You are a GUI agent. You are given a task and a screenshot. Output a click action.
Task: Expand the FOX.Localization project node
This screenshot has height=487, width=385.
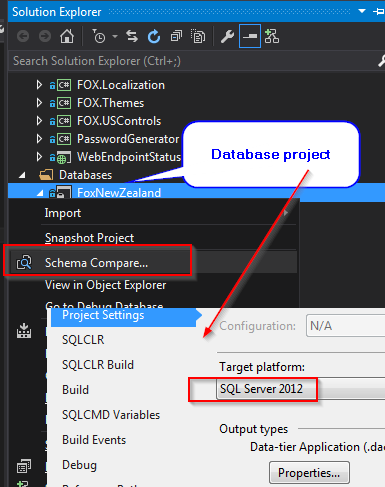click(39, 85)
